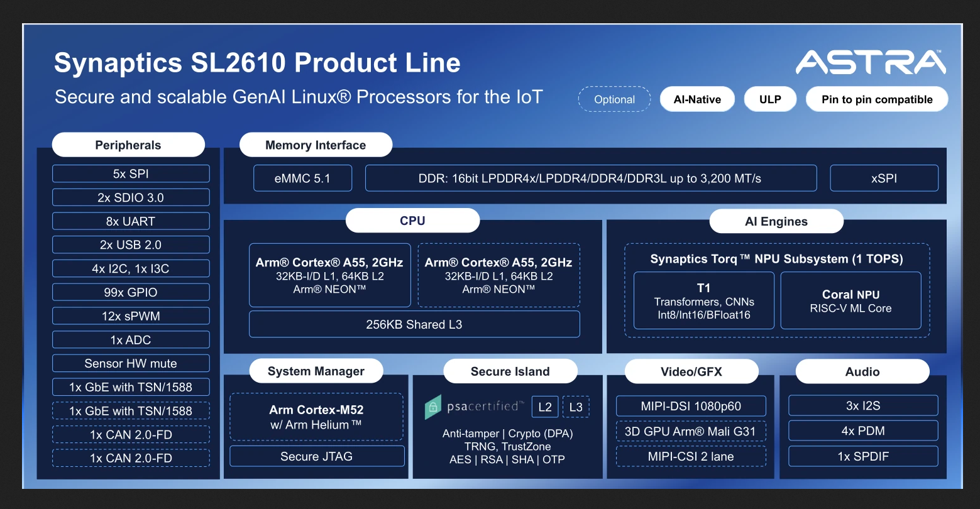Select the 2x SDIO 3.0 box
Image resolution: width=980 pixels, height=509 pixels.
(131, 197)
